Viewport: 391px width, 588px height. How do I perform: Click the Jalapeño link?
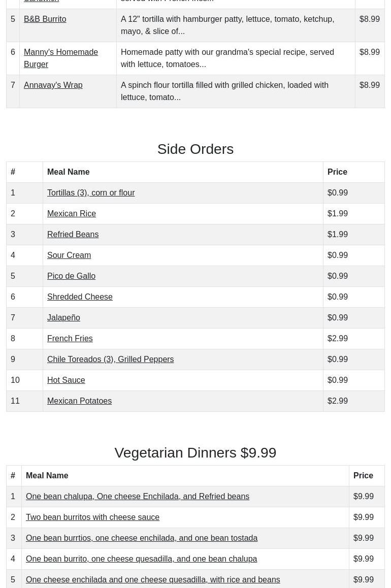(x=63, y=318)
